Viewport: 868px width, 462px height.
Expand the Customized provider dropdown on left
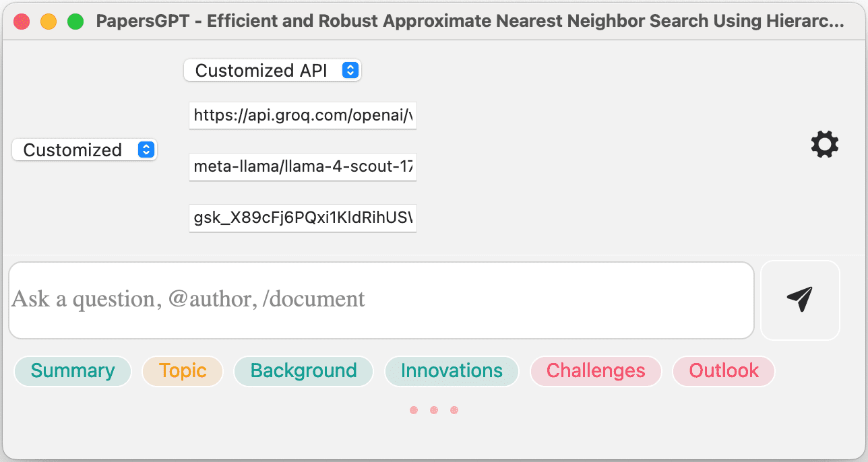click(x=84, y=150)
